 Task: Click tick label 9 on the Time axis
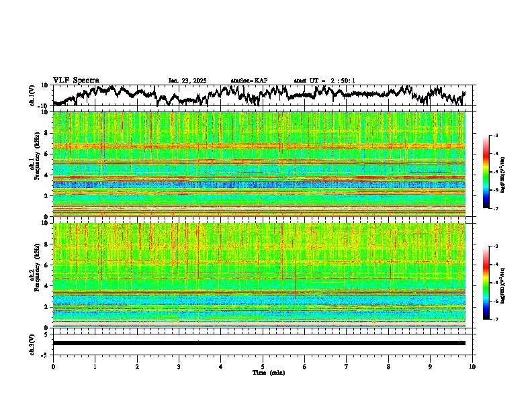pyautogui.click(x=430, y=367)
